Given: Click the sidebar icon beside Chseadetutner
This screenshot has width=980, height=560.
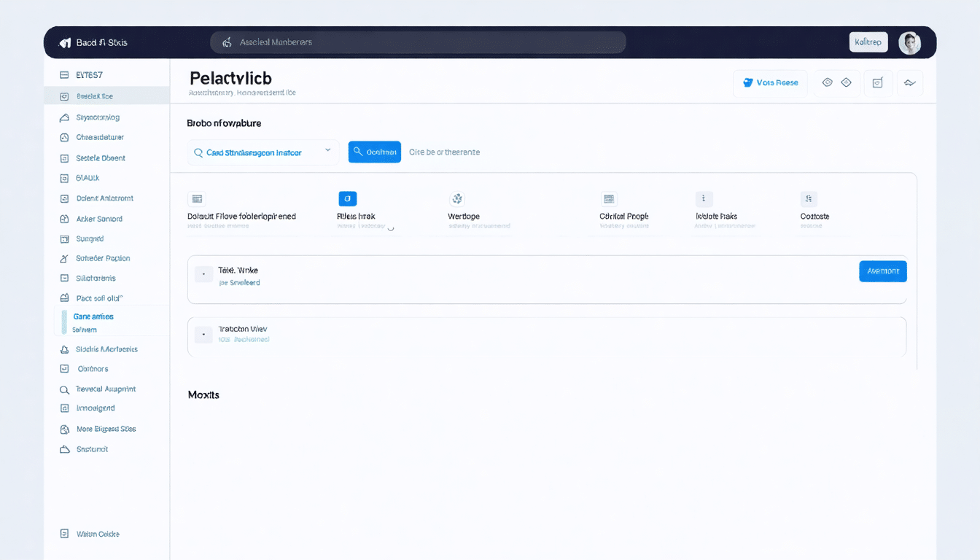Looking at the screenshot, I should [x=64, y=137].
